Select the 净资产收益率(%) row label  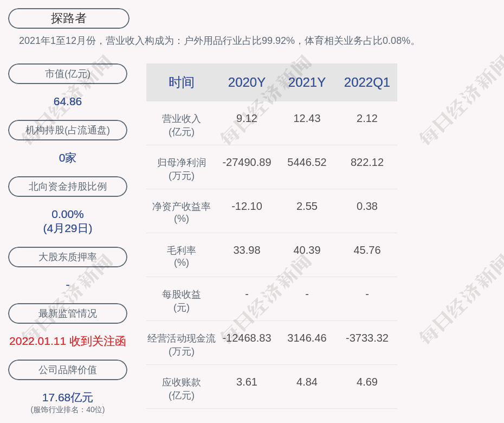point(182,213)
